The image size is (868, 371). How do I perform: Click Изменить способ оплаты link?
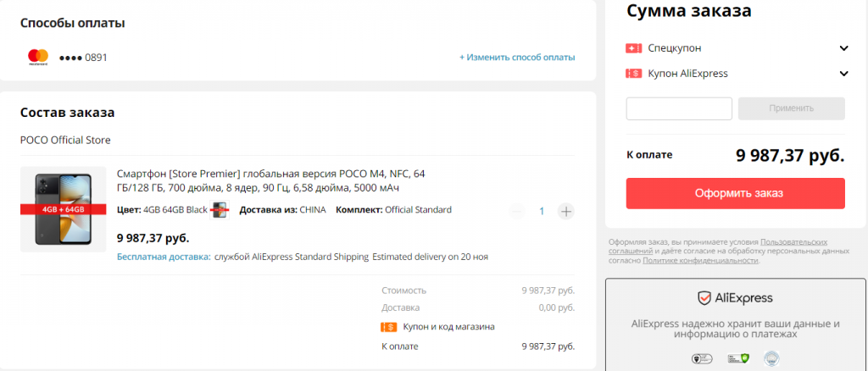point(517,57)
